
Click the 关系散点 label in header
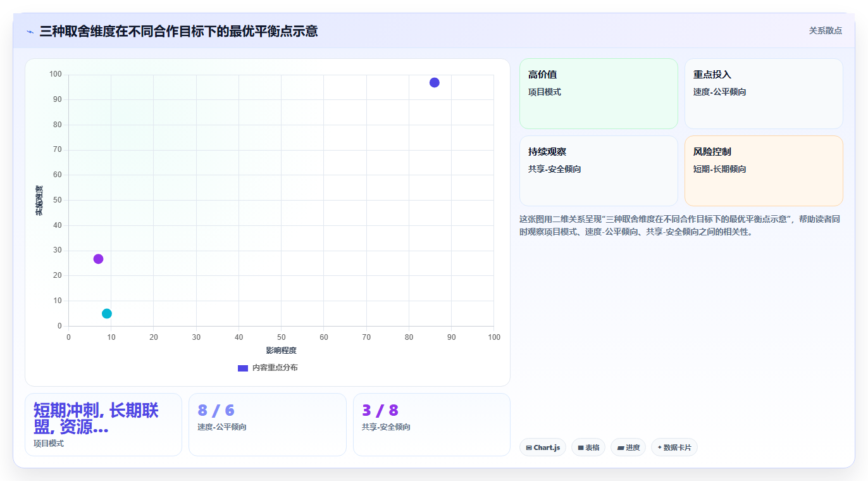point(825,30)
